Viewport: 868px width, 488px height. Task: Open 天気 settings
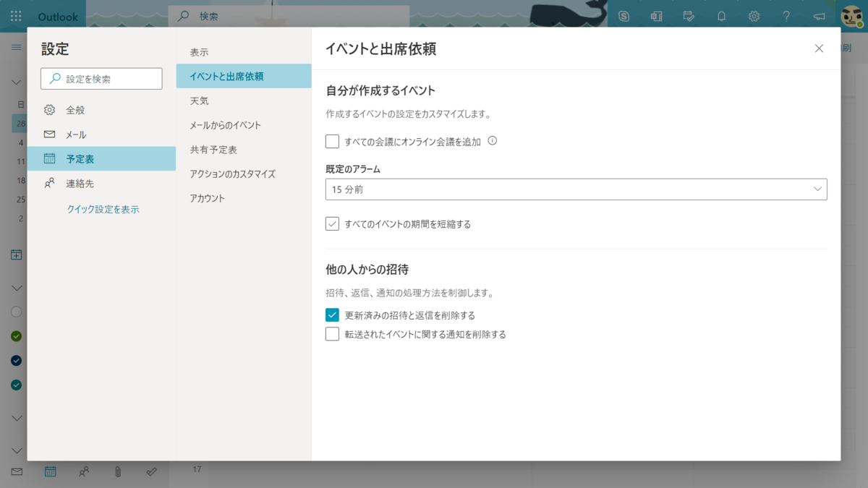coord(244,100)
